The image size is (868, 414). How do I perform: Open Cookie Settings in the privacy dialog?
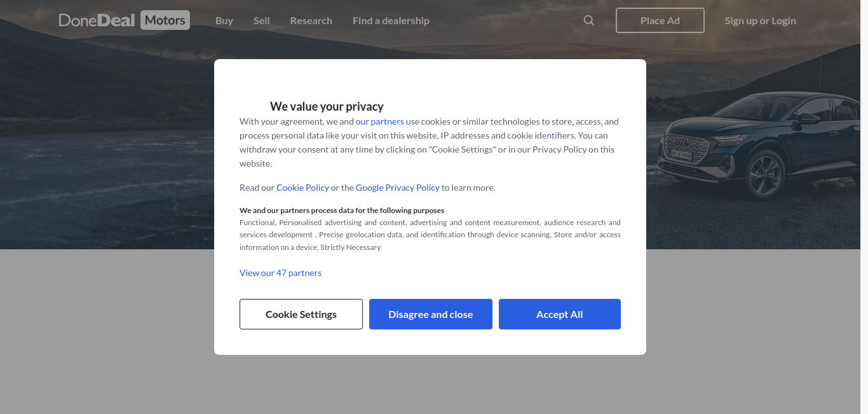pyautogui.click(x=301, y=314)
